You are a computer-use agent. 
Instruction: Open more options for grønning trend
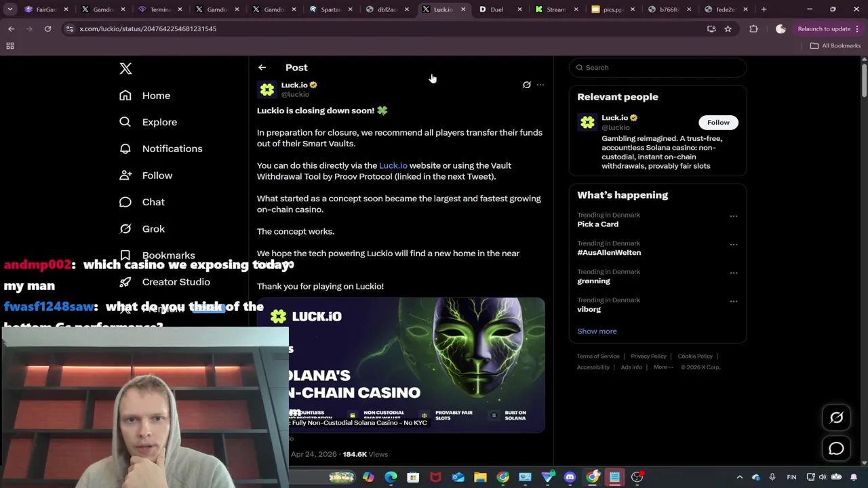733,273
